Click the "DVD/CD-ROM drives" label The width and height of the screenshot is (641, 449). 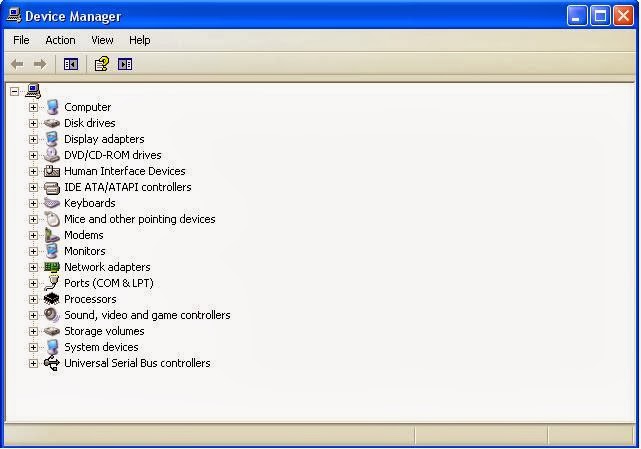113,155
